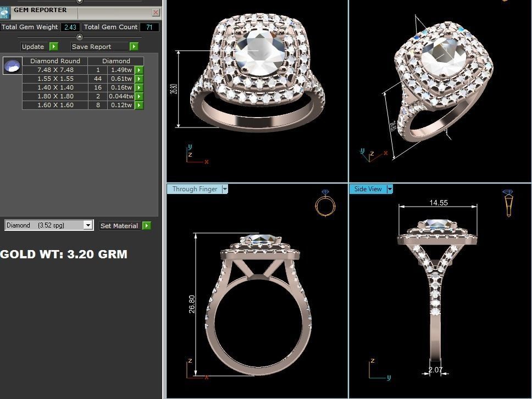Click the green arrow next to Save Report
Viewport: 532px width, 399px height.
134,47
